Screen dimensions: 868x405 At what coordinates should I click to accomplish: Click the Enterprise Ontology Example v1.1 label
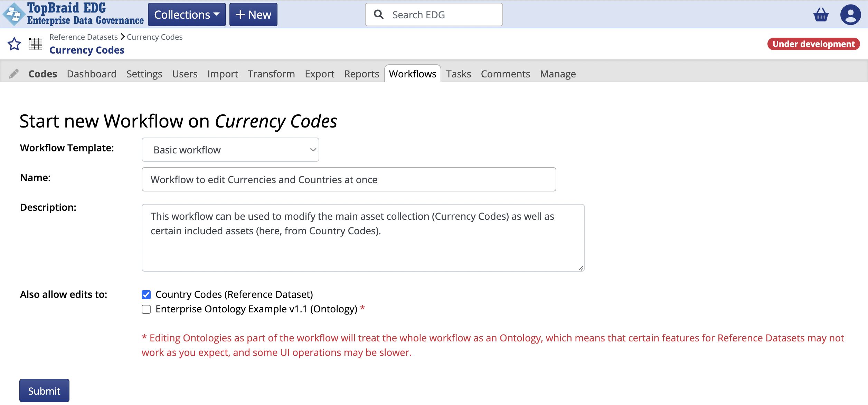coord(256,309)
